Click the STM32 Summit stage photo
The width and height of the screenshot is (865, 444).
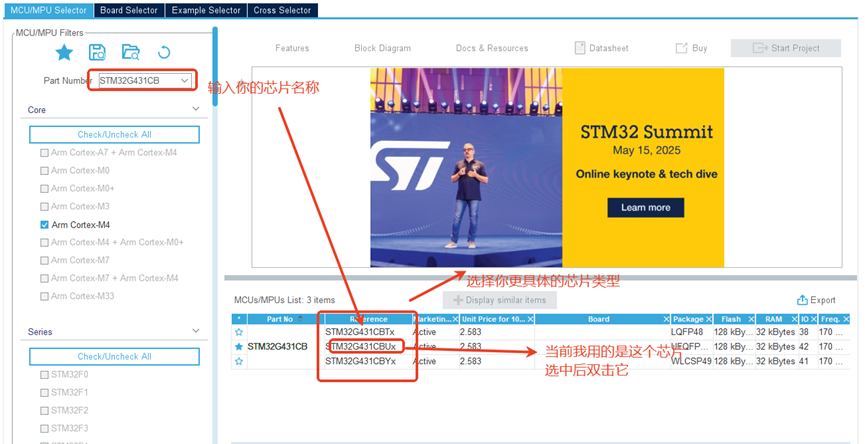466,168
